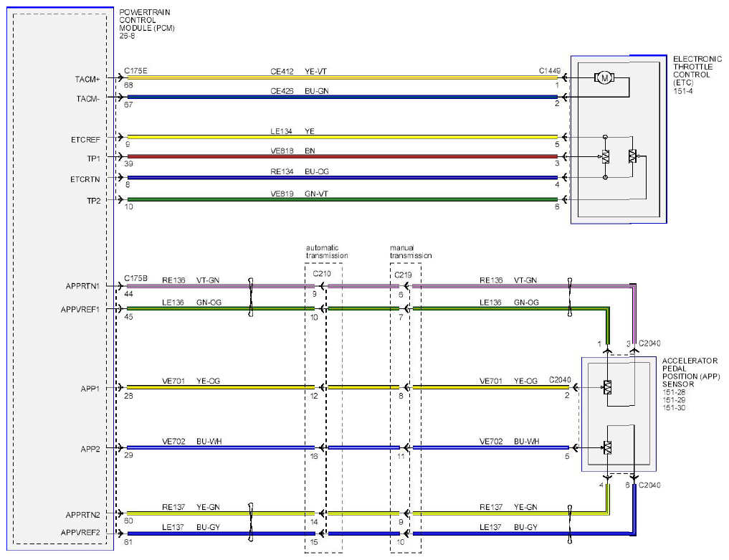This screenshot has height=560, width=729.
Task: Click pin number 39 on the TP1 line
Action: coord(128,163)
